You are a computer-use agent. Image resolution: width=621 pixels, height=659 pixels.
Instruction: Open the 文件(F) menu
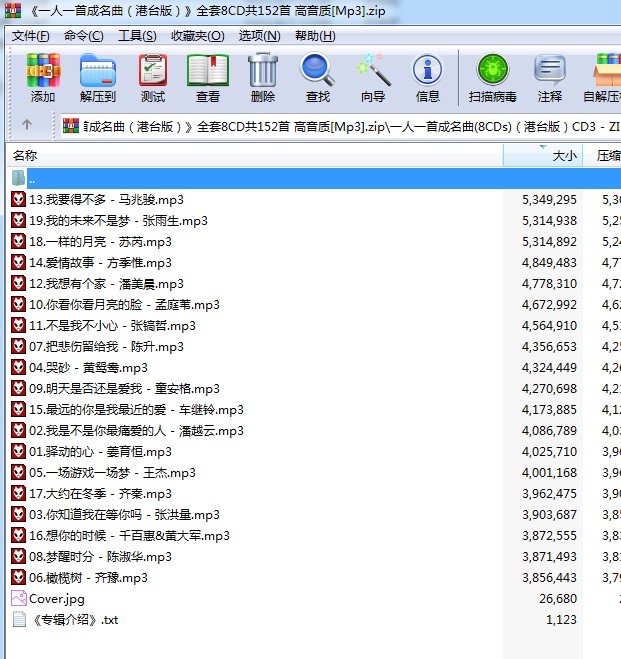31,36
